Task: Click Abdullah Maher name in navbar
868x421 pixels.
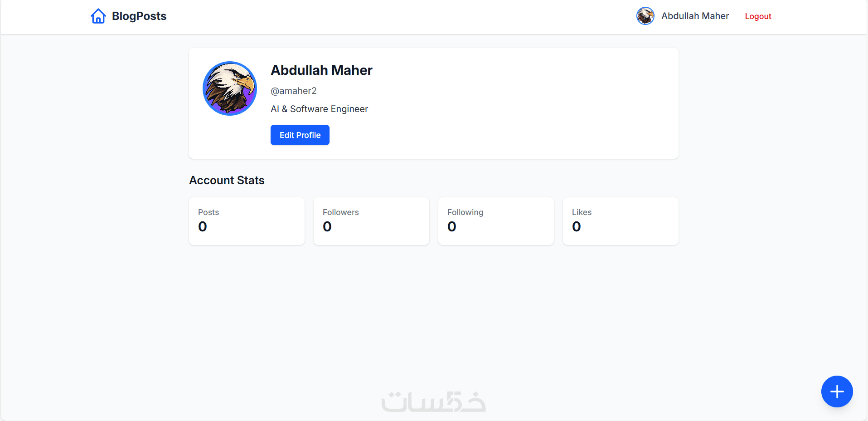Action: pos(695,16)
